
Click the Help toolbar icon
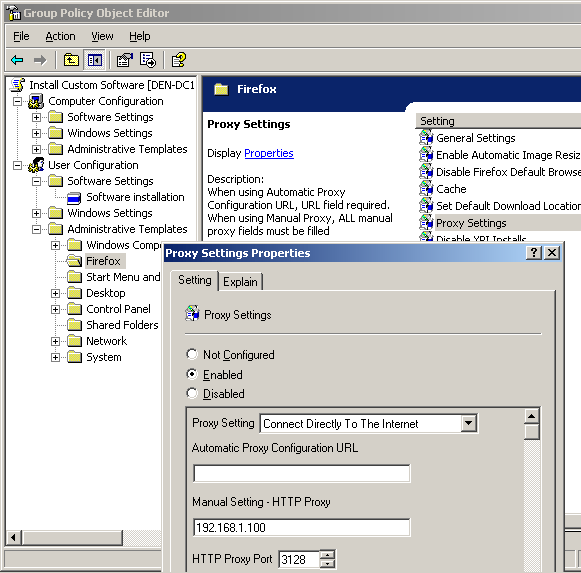[x=179, y=60]
